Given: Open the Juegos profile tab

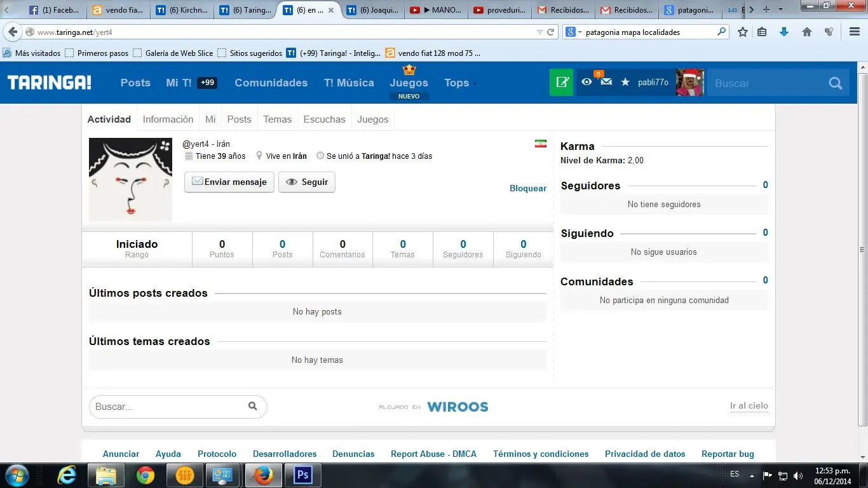Looking at the screenshot, I should pyautogui.click(x=372, y=119).
